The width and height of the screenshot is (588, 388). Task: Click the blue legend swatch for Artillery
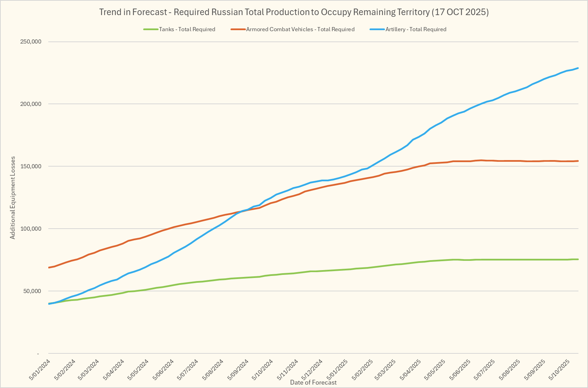pos(377,29)
